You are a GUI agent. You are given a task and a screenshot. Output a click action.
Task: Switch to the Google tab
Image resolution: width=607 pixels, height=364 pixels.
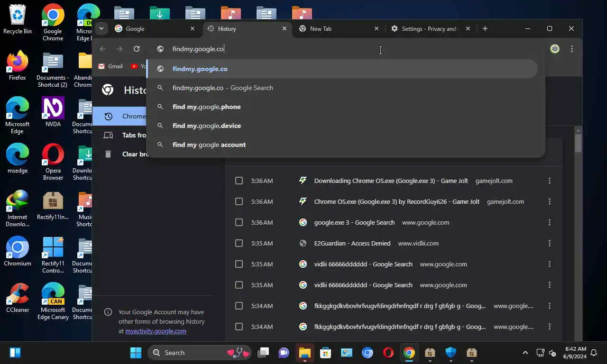156,28
